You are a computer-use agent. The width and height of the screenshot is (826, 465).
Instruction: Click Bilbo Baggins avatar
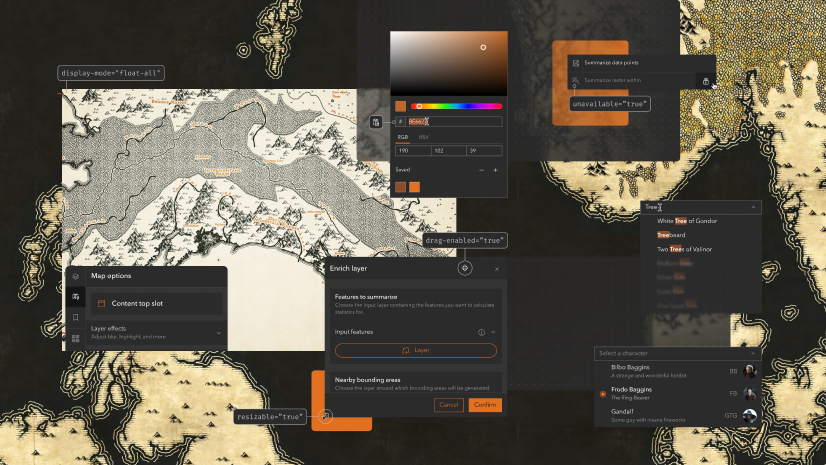(750, 371)
